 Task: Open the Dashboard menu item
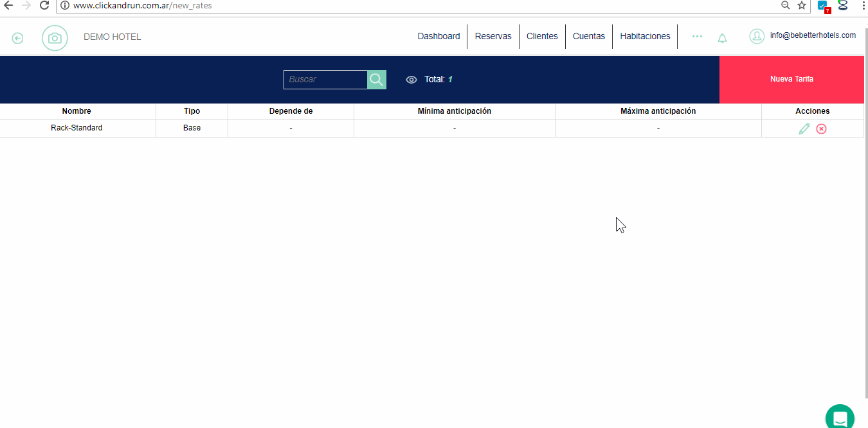(439, 37)
